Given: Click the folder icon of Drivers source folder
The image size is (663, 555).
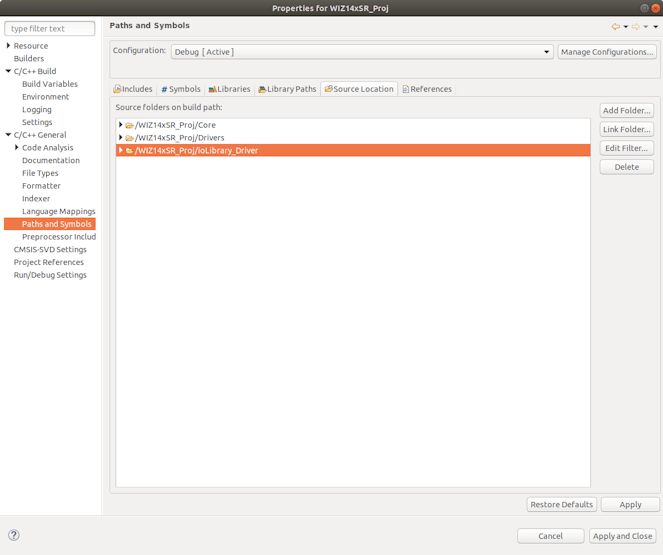Looking at the screenshot, I should point(129,138).
